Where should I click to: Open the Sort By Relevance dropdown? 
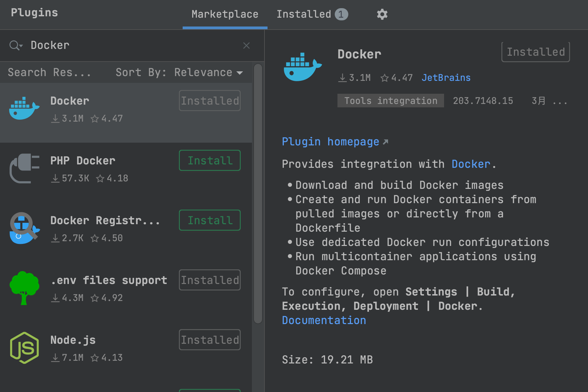[x=208, y=72]
